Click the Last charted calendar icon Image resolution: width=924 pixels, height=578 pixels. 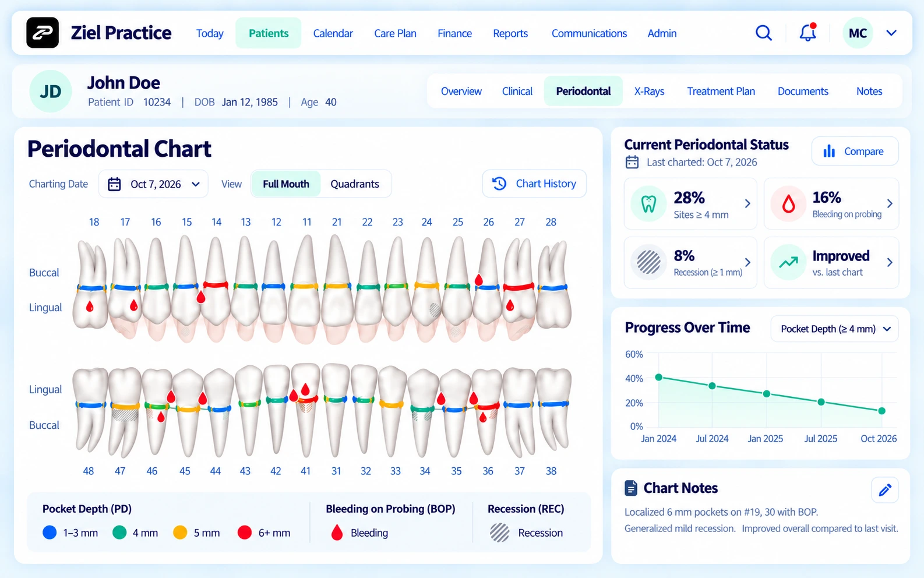[632, 163]
